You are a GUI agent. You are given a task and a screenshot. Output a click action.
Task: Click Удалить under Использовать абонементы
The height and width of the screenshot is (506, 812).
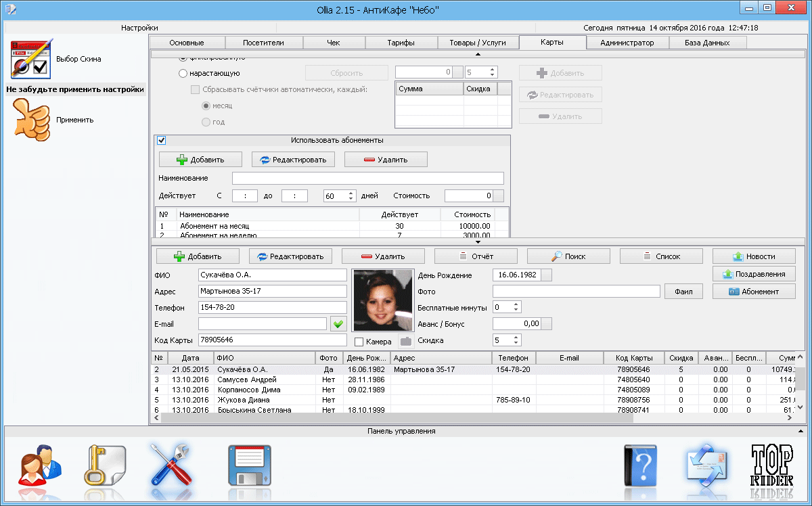[386, 159]
